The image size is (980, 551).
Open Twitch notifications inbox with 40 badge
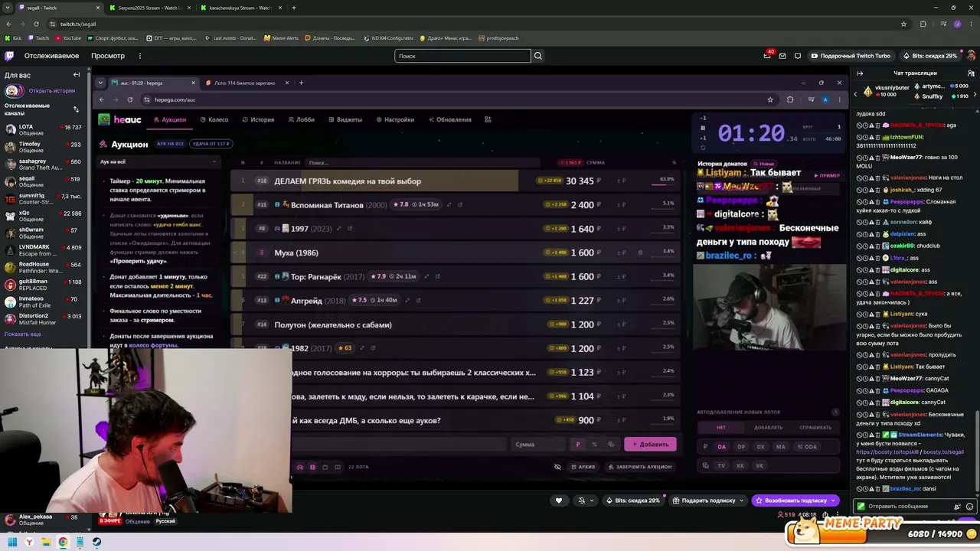point(767,56)
